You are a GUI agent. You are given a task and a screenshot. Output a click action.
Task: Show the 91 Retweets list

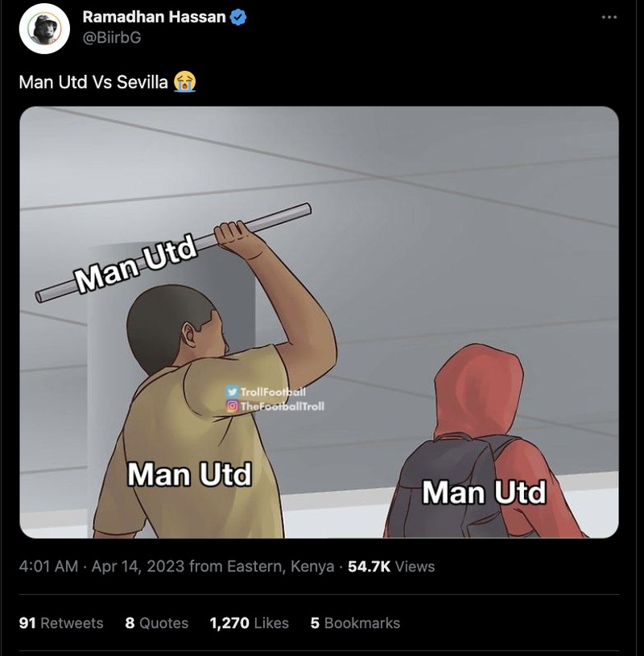pos(61,623)
